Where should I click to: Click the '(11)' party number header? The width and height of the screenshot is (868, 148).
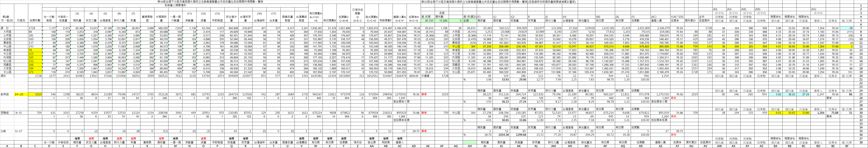pyautogui.click(x=190, y=14)
